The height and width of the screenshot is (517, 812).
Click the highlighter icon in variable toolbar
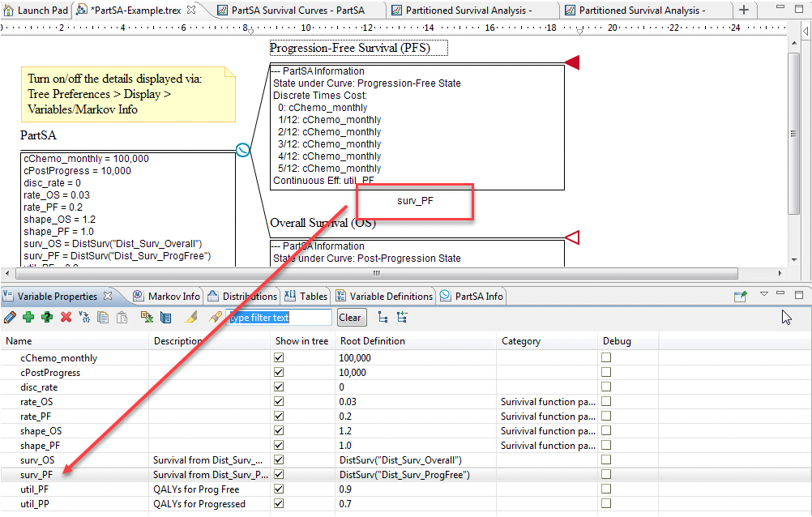click(x=192, y=318)
